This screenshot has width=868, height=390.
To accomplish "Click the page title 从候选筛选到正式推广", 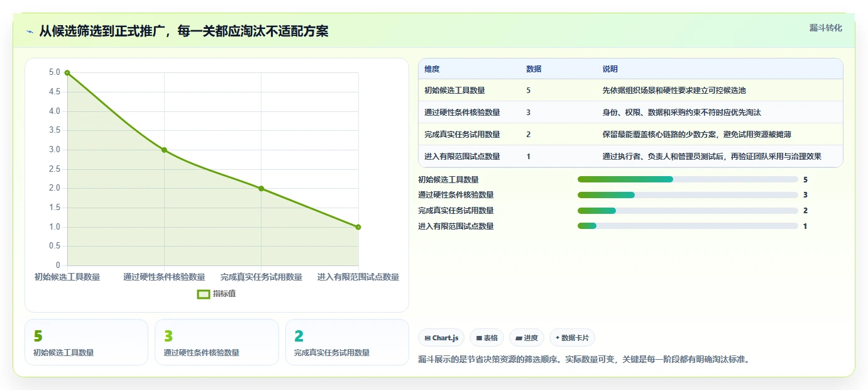I will 184,31.
